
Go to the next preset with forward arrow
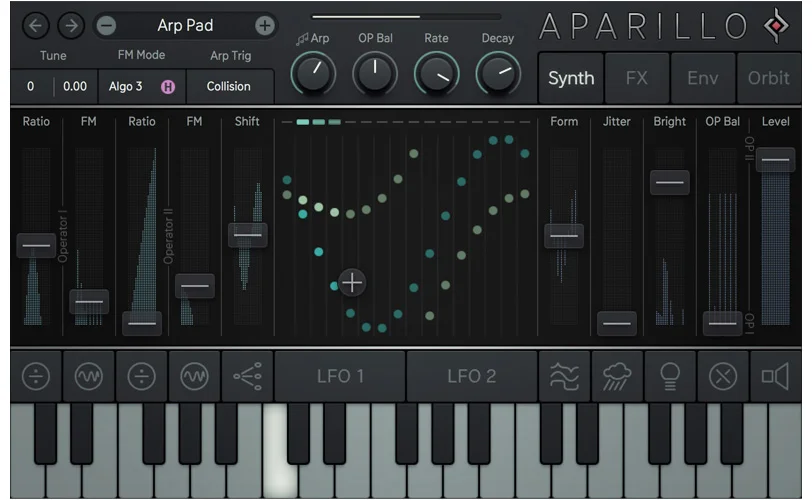[71, 25]
